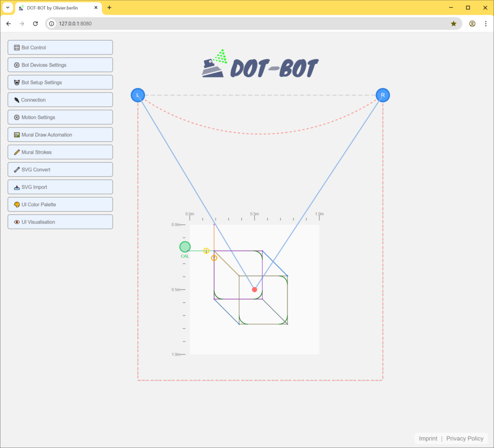The image size is (494, 448).
Task: Click the red gondola position dot
Action: click(255, 290)
